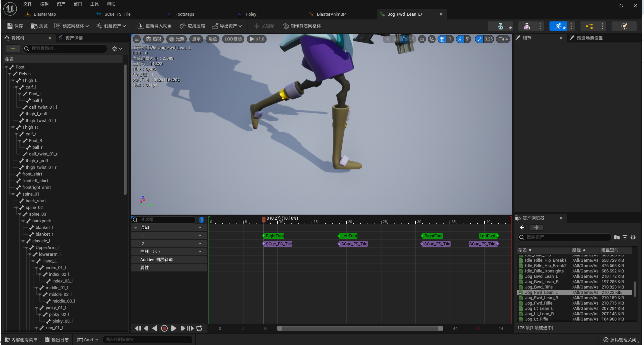Toggle the timeline filter pin button
644x345 pixels.
click(x=201, y=220)
